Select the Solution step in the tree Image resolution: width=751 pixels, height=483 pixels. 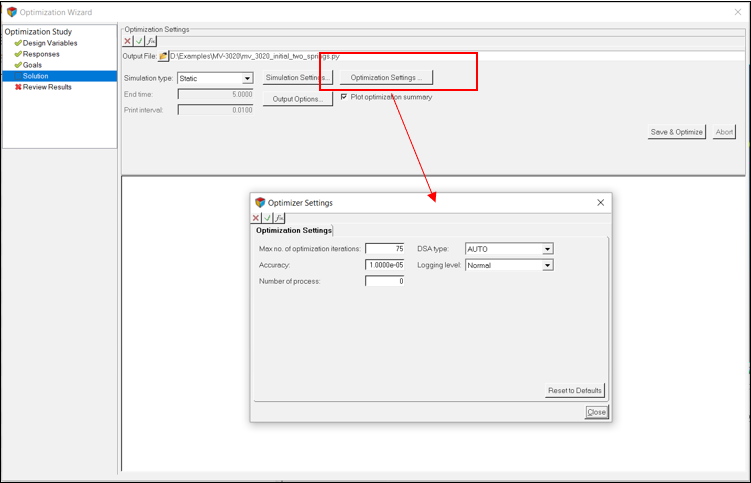coord(59,76)
